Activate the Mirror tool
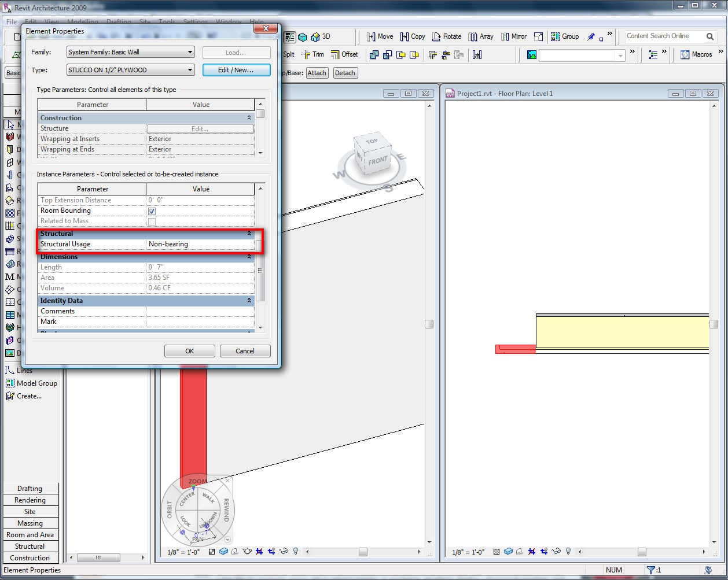Image resolution: width=728 pixels, height=580 pixels. click(x=513, y=36)
